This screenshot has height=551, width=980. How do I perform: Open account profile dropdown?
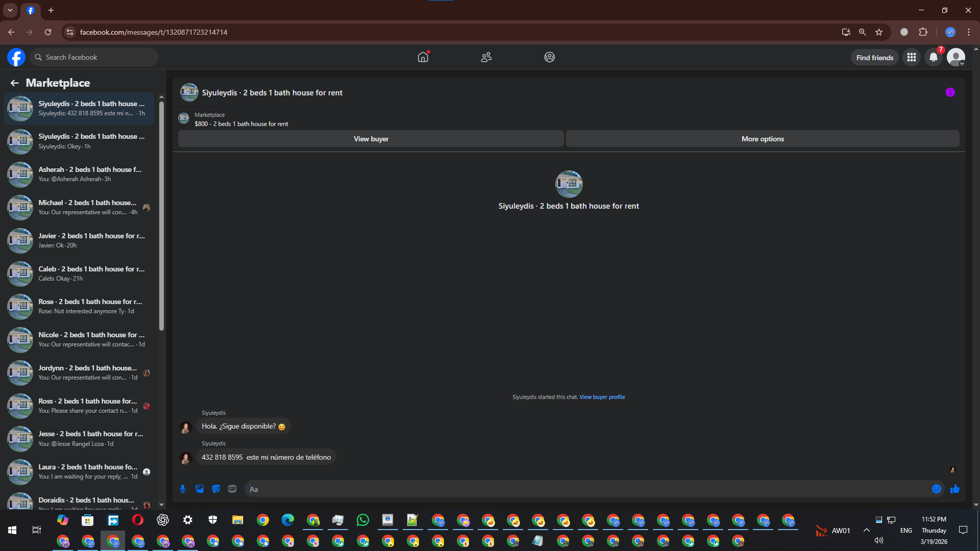point(955,57)
